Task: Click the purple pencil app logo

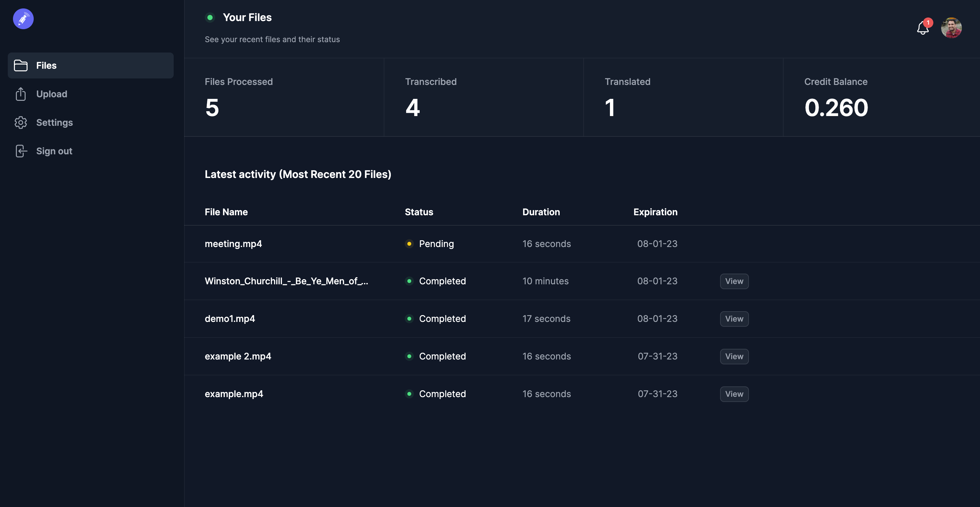Action: (x=23, y=19)
